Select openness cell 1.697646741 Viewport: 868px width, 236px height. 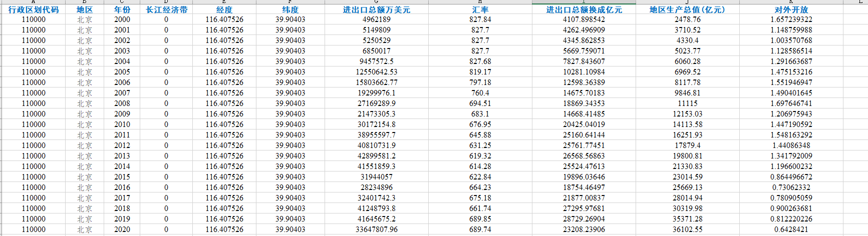(x=791, y=103)
